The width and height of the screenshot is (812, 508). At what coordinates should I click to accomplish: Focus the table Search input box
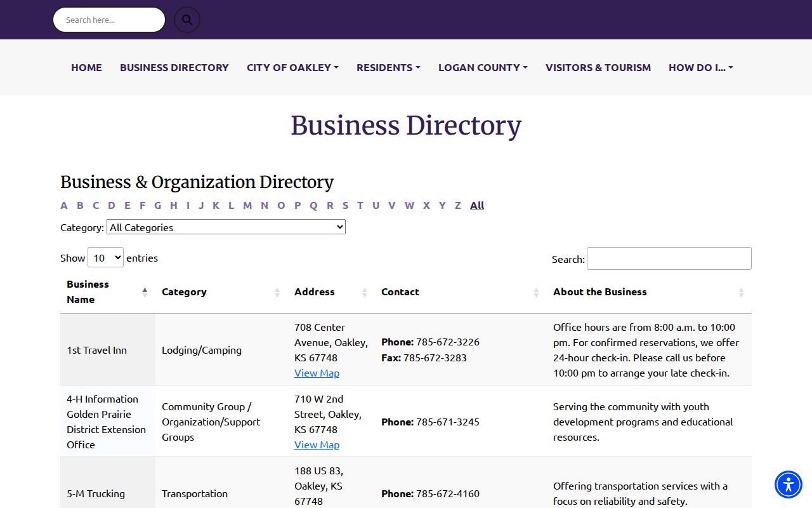pyautogui.click(x=669, y=258)
